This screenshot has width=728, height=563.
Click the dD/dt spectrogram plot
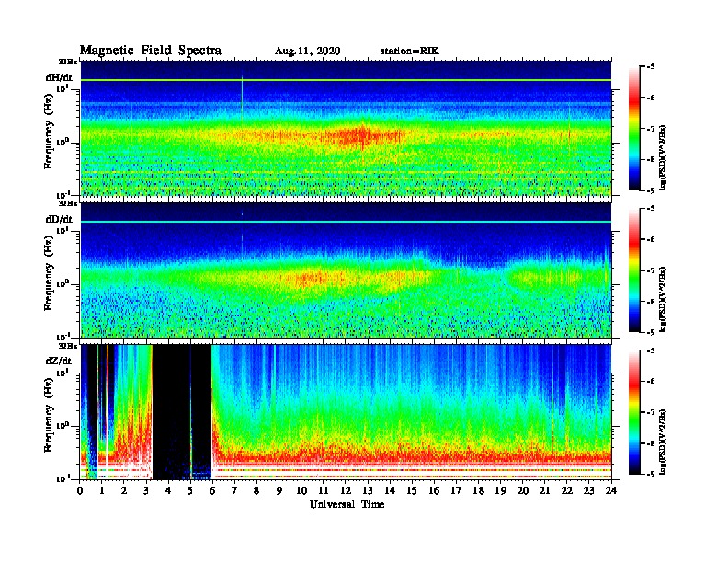point(346,270)
